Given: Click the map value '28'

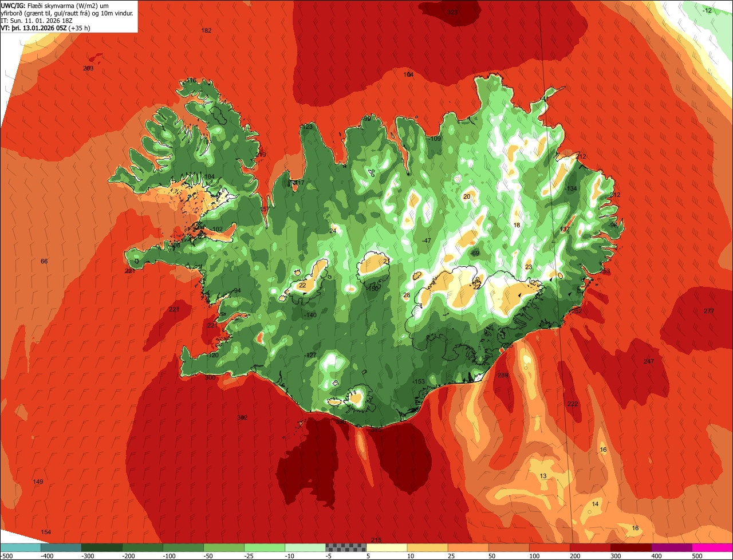Looking at the screenshot, I should [407, 295].
